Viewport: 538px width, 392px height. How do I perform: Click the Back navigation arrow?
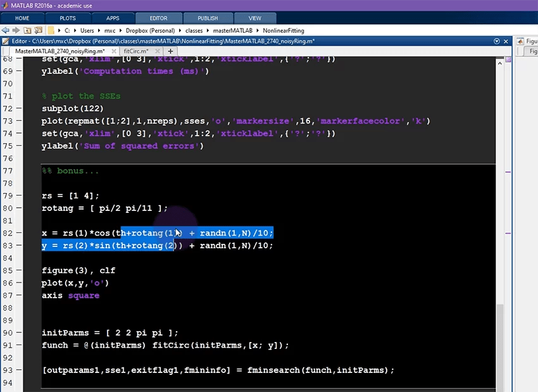(x=5, y=30)
